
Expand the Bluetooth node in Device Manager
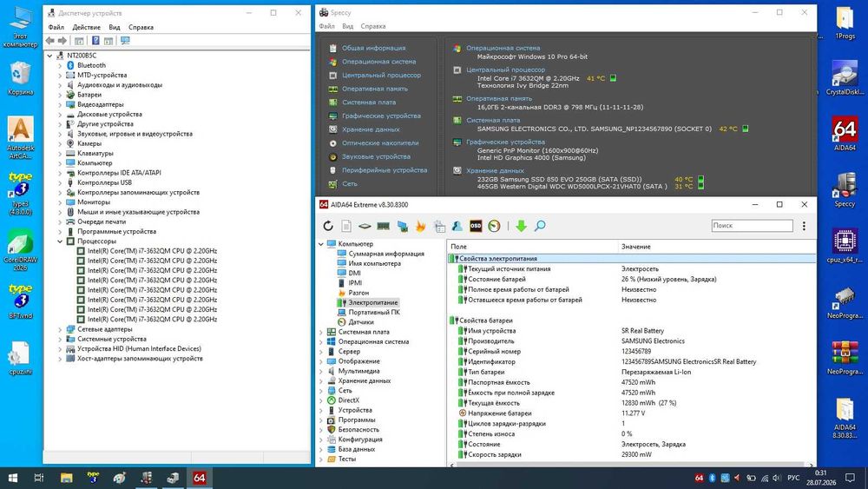[60, 65]
